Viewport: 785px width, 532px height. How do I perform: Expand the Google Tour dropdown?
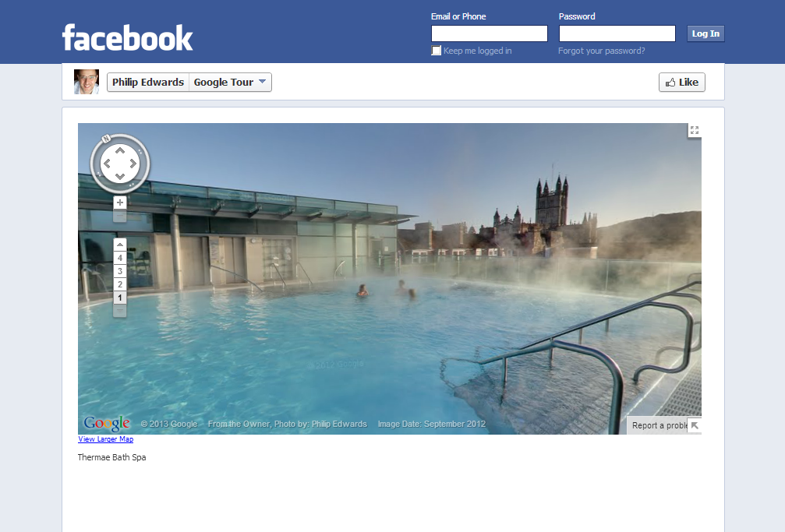[230, 82]
